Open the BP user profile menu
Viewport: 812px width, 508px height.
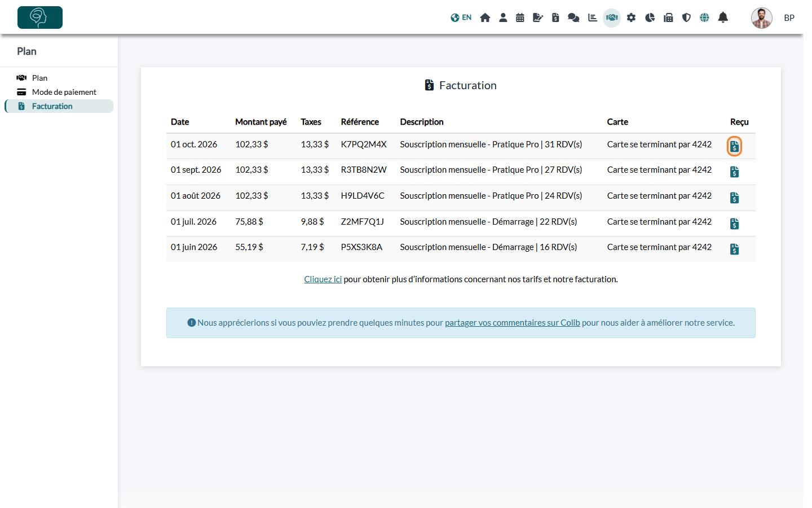[789, 18]
